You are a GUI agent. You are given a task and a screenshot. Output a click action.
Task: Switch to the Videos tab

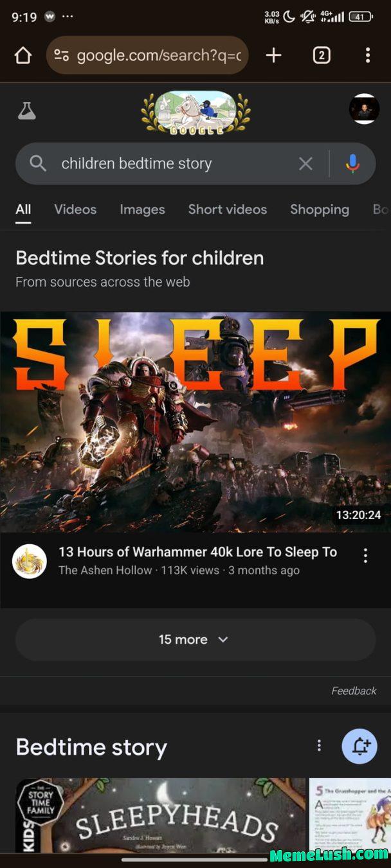click(75, 209)
